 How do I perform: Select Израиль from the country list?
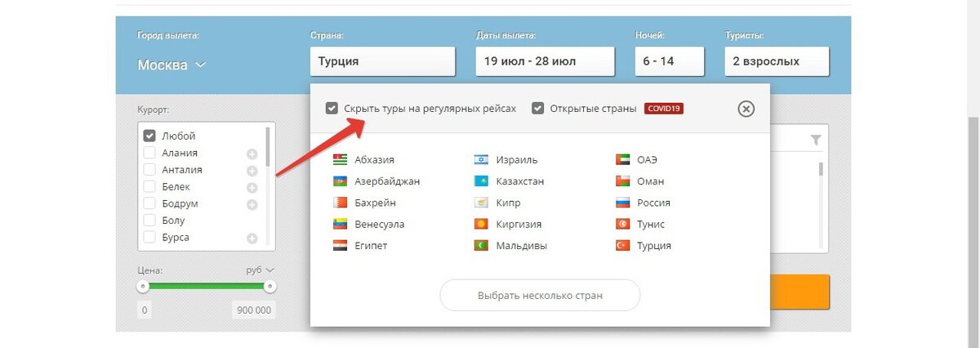coord(517,160)
